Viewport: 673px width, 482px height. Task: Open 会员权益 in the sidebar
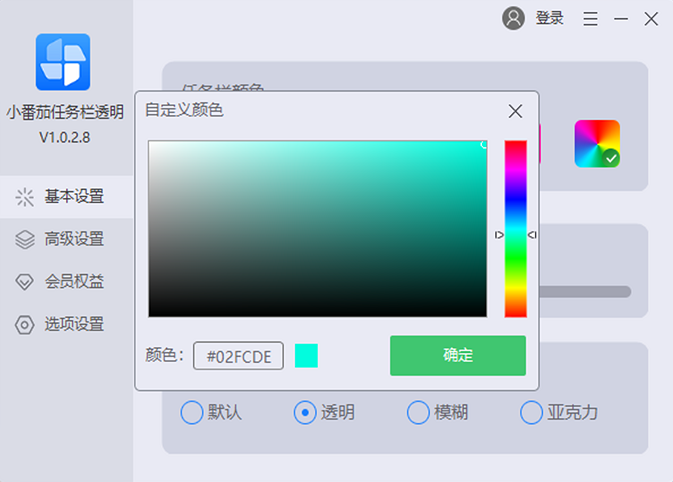coord(67,282)
